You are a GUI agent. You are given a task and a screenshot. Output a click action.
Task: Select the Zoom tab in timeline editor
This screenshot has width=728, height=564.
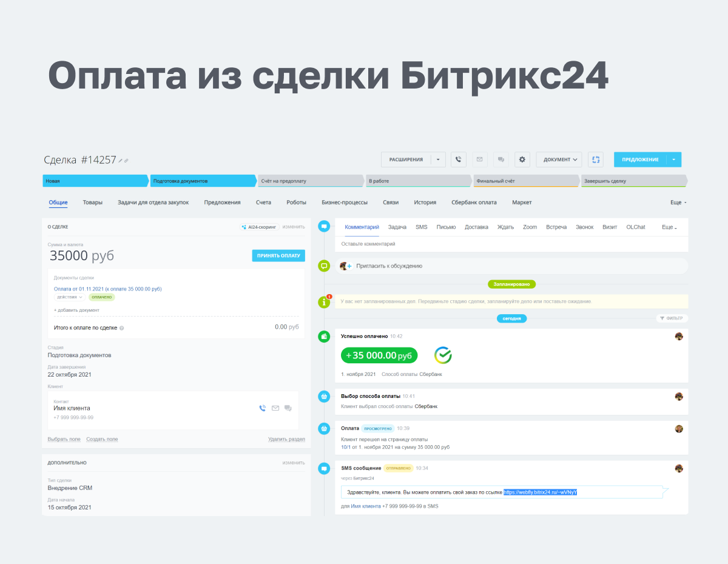[x=530, y=227]
